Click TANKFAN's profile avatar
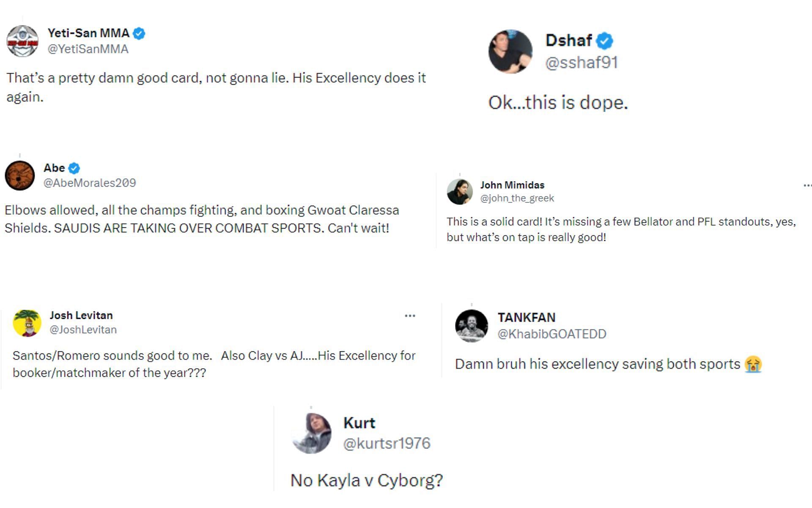Viewport: 812px width, 508px height. (x=472, y=326)
